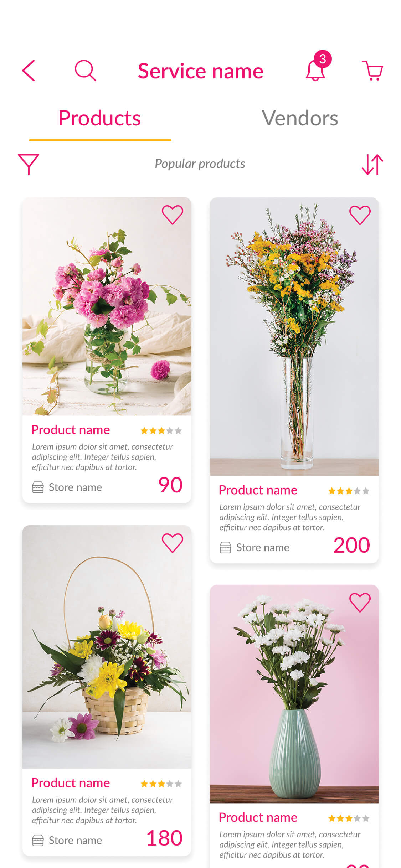The image size is (401, 868).
Task: Open the shopping cart icon
Action: (x=372, y=70)
